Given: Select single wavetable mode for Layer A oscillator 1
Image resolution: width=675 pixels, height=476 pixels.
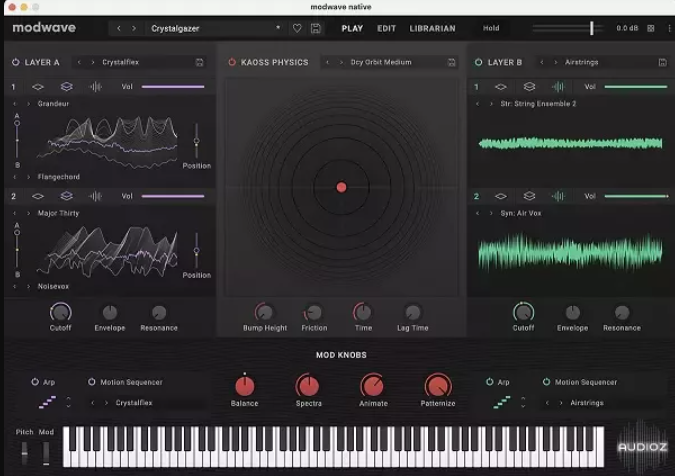Looking at the screenshot, I should (x=38, y=87).
